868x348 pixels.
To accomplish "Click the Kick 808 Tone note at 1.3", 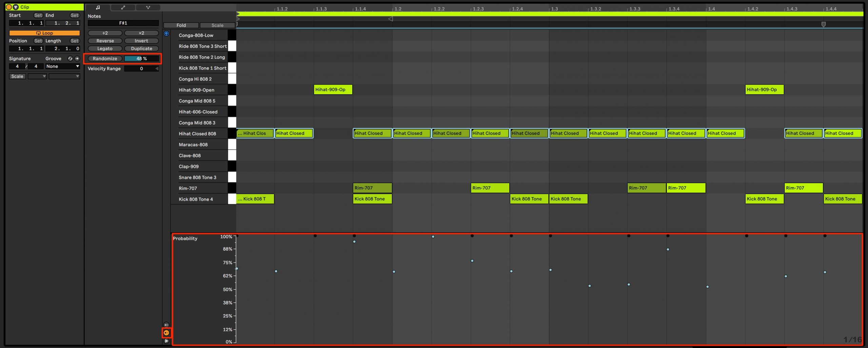I will [568, 199].
